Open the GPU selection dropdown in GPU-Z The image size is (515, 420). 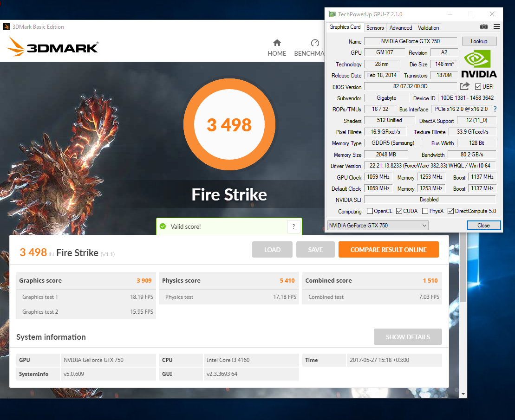click(x=378, y=226)
